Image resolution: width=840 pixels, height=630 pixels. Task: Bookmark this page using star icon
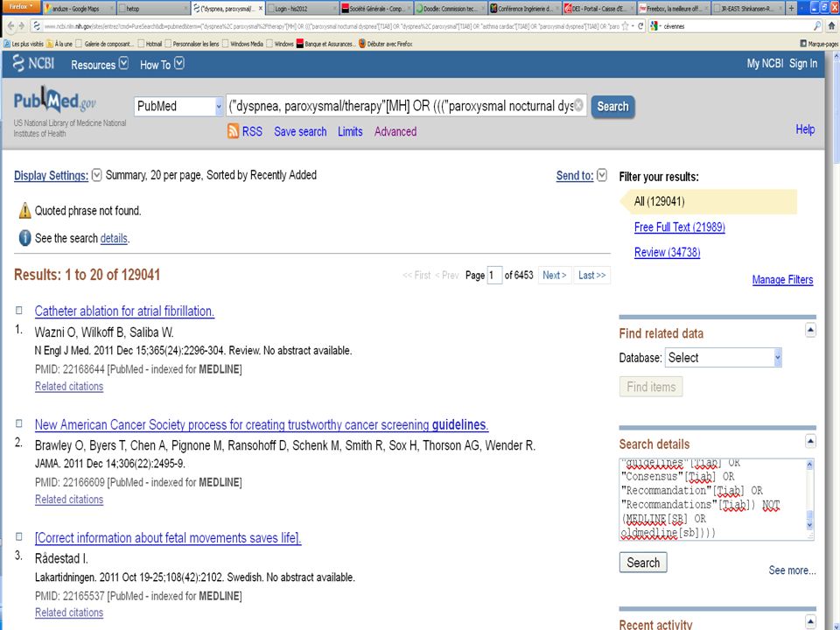(x=625, y=25)
